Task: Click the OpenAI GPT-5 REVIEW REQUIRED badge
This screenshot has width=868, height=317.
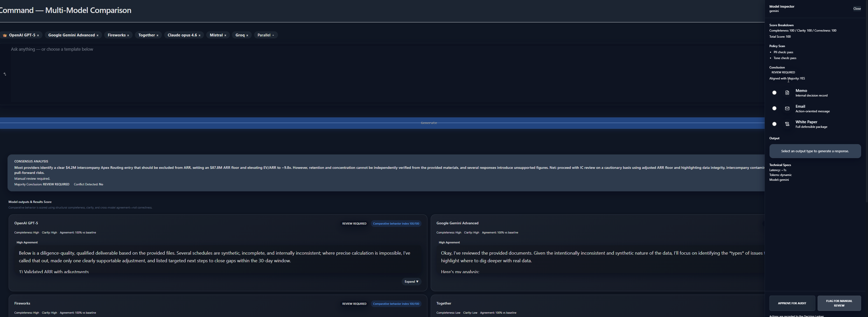Action: [x=354, y=224]
